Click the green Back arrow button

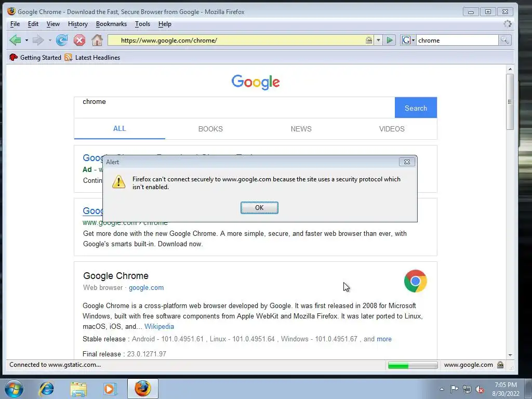pyautogui.click(x=15, y=40)
